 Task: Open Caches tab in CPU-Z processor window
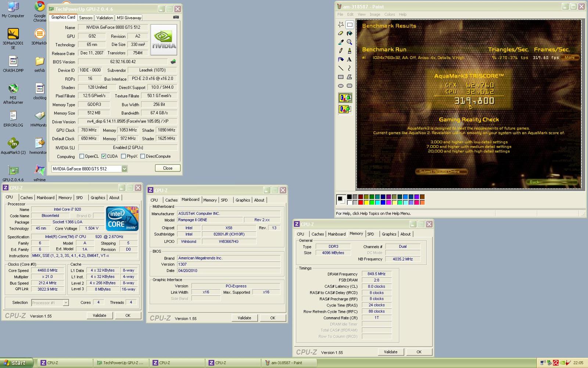(26, 198)
